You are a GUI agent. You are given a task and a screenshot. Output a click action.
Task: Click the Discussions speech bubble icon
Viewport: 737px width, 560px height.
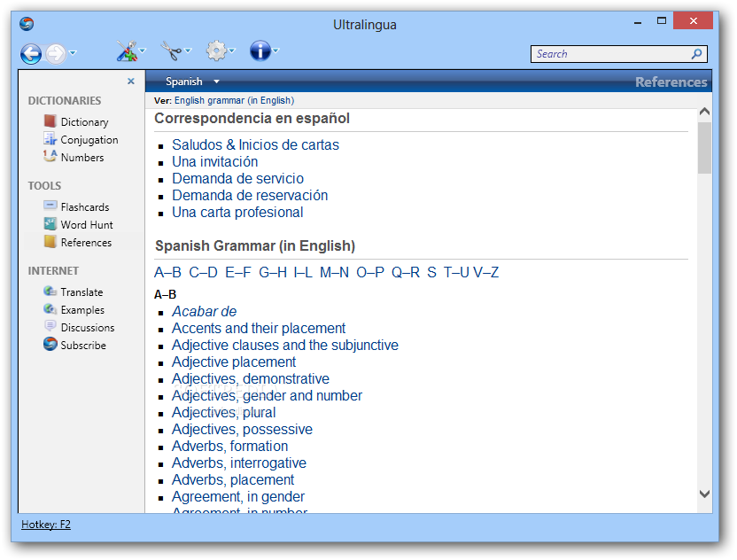[x=50, y=326]
